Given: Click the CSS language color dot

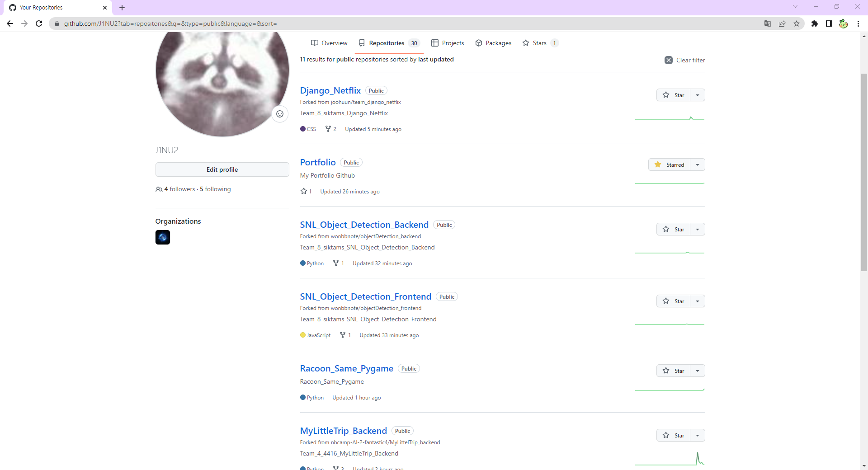Looking at the screenshot, I should point(303,129).
